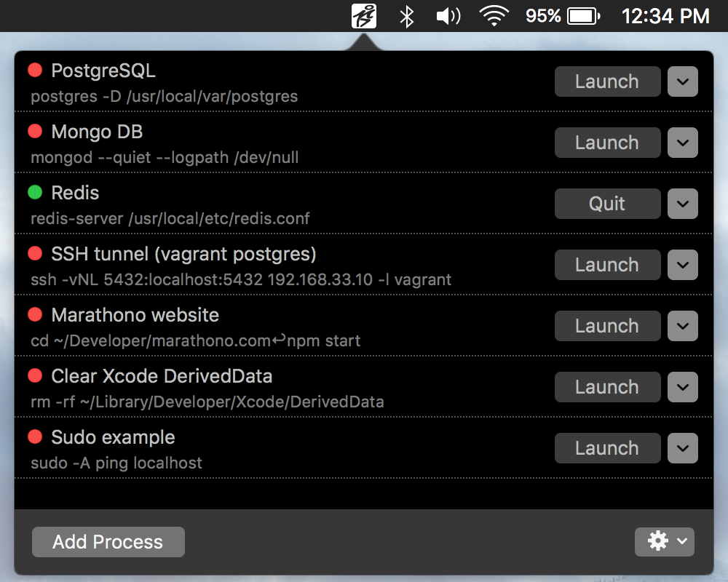Image resolution: width=728 pixels, height=582 pixels.
Task: Click red status dot for Clear Xcode DerivedData
Action: [35, 375]
